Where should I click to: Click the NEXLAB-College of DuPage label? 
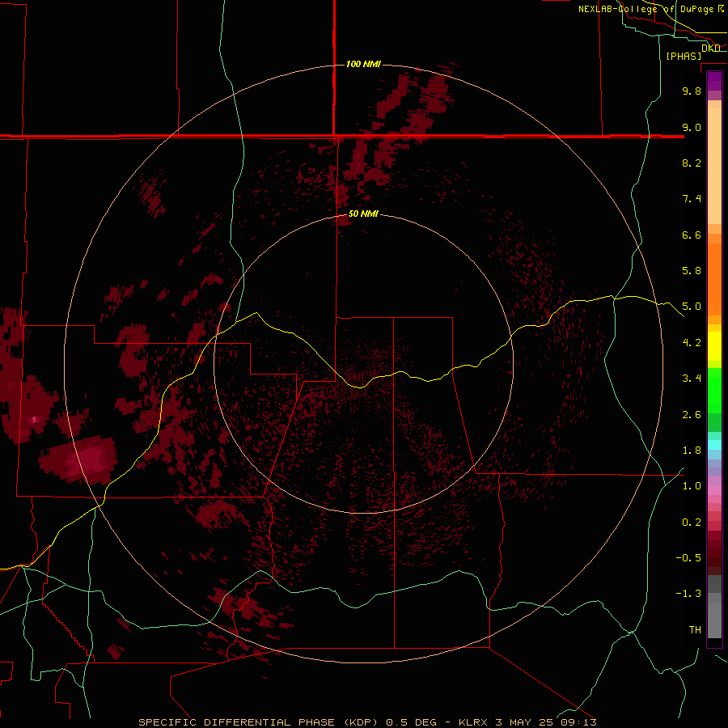tap(647, 9)
